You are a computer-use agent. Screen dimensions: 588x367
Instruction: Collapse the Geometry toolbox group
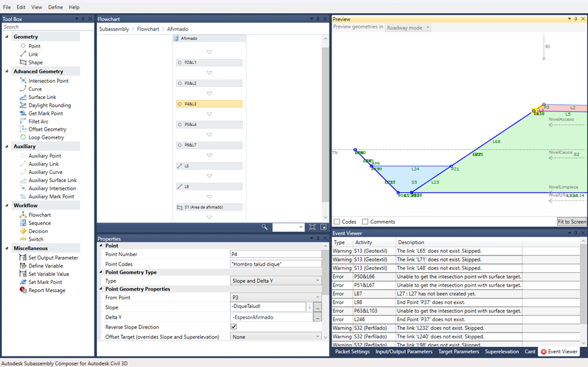[x=7, y=37]
